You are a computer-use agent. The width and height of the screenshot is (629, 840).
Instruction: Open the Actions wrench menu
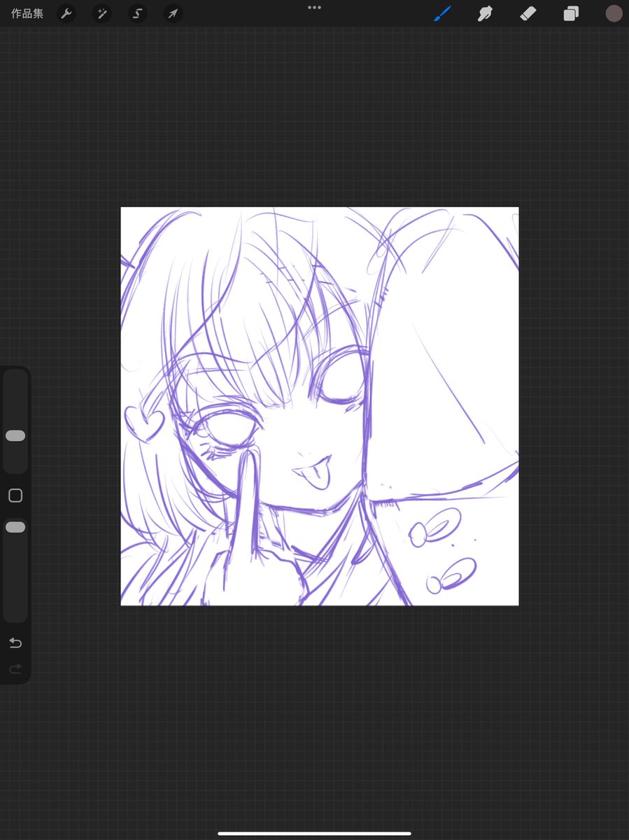coord(66,13)
